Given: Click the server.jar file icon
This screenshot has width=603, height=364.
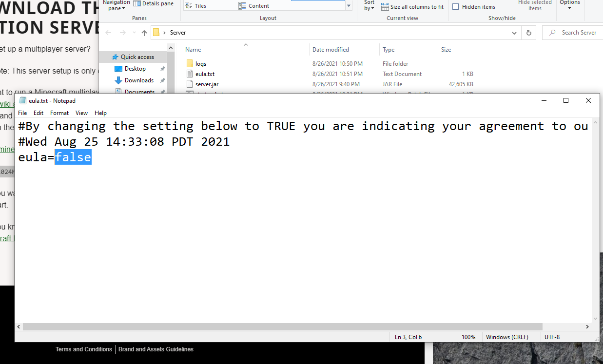Looking at the screenshot, I should click(190, 84).
